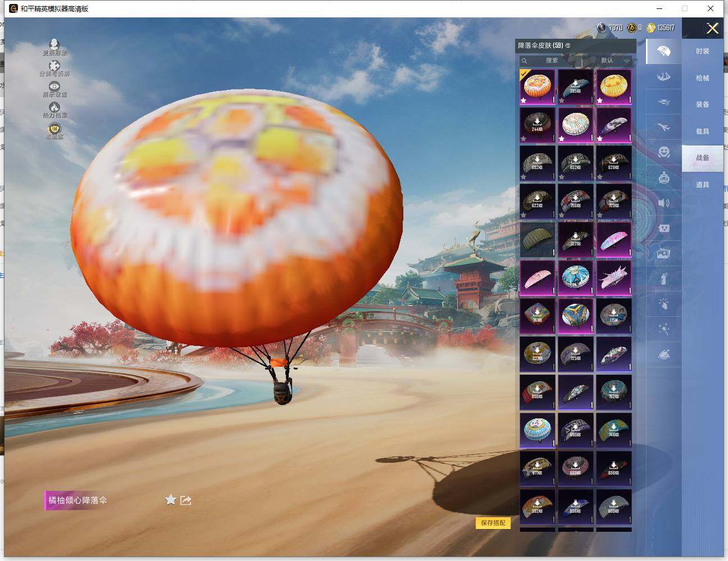Switch to the 战备 tab

702,158
